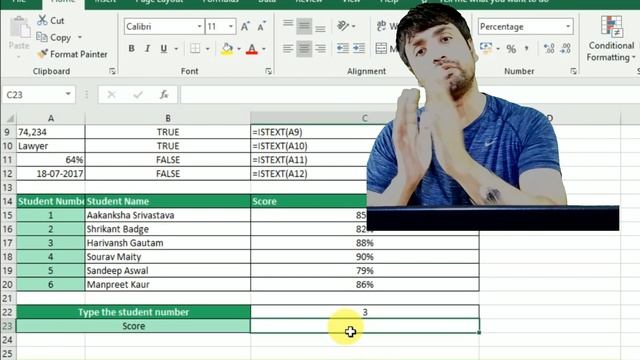Align text left

(288, 49)
